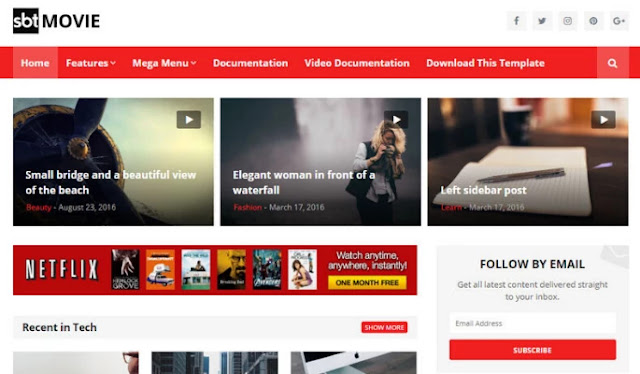The image size is (640, 374).
Task: Open 'Small bridge and a beautiful view' post title
Action: click(111, 182)
